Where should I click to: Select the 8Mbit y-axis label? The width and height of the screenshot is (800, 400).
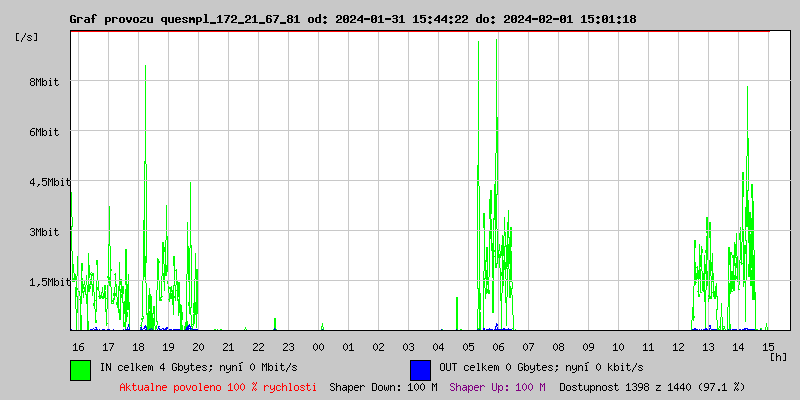(x=43, y=82)
